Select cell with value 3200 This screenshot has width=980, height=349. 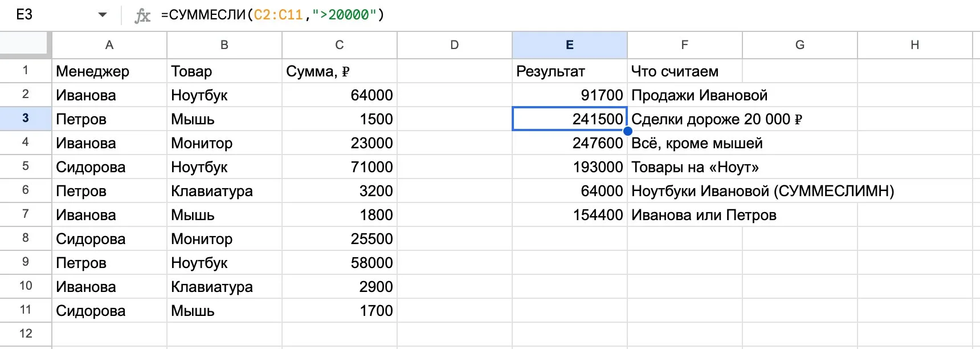pos(340,191)
